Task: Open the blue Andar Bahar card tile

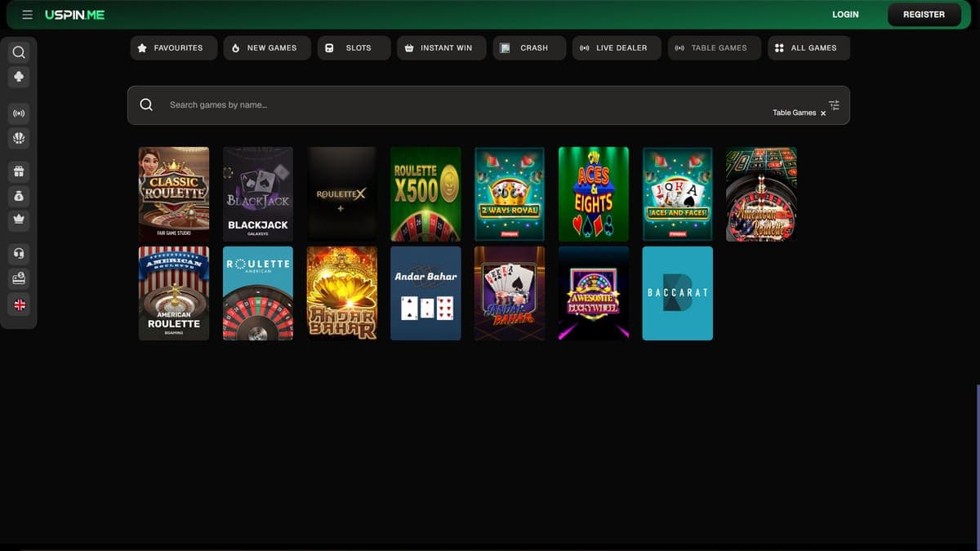Action: (425, 293)
